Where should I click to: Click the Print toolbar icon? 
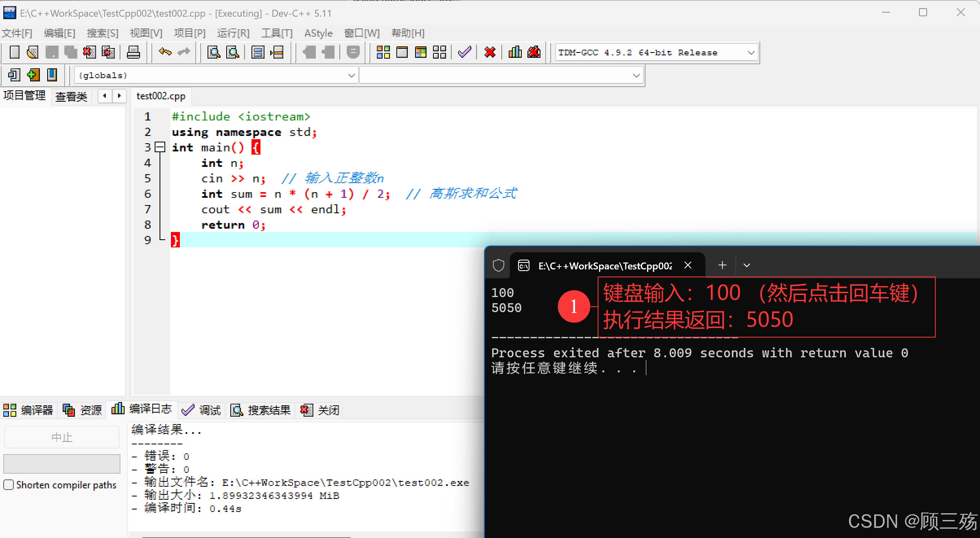coord(133,52)
